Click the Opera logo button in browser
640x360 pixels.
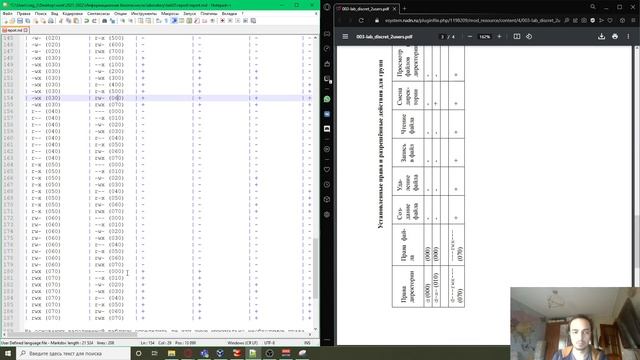327,7
